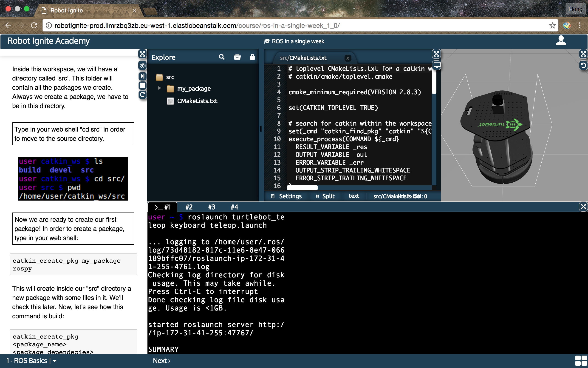Switch to the src/CMakeLists.txt editor tab
This screenshot has height=368, width=588.
pos(303,58)
